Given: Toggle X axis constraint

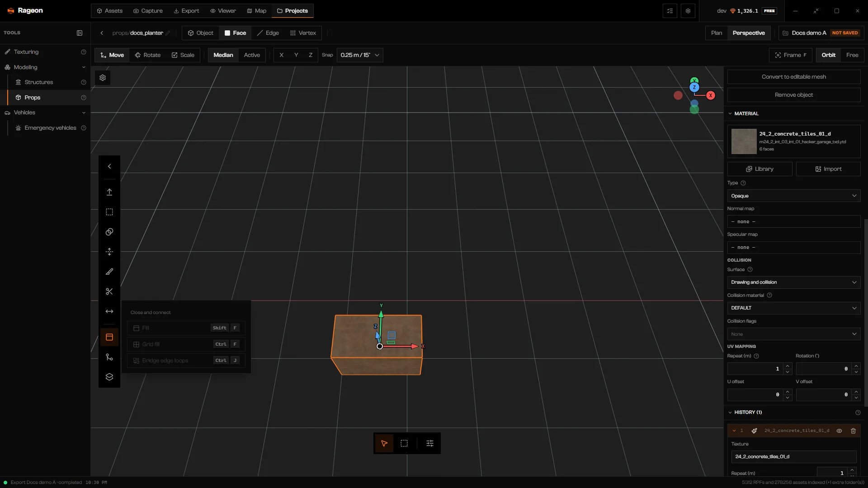Looking at the screenshot, I should 281,55.
